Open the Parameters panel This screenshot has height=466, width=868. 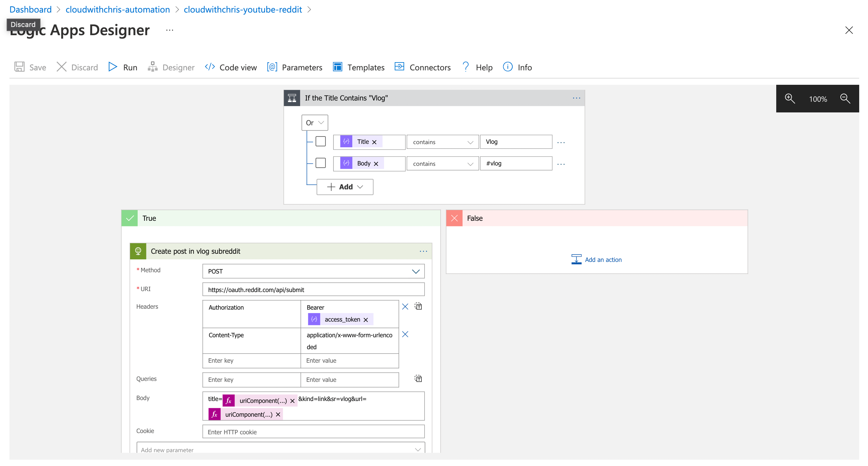coord(294,67)
